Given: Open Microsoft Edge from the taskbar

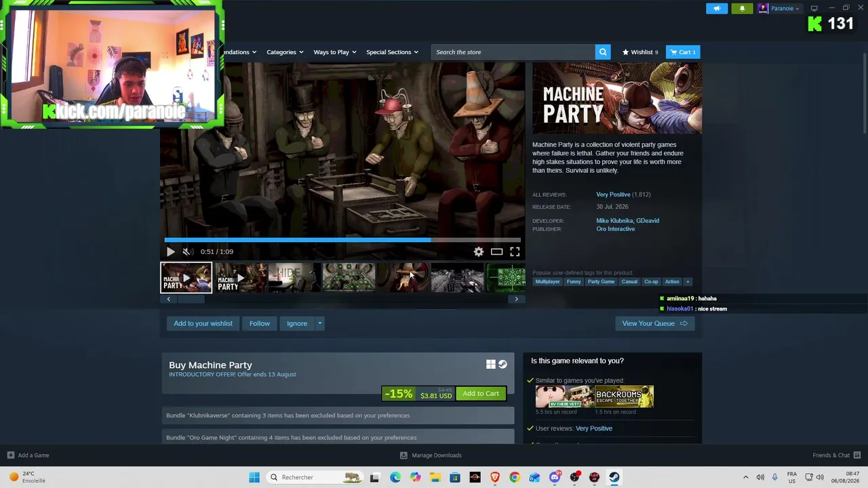Looking at the screenshot, I should click(x=395, y=477).
